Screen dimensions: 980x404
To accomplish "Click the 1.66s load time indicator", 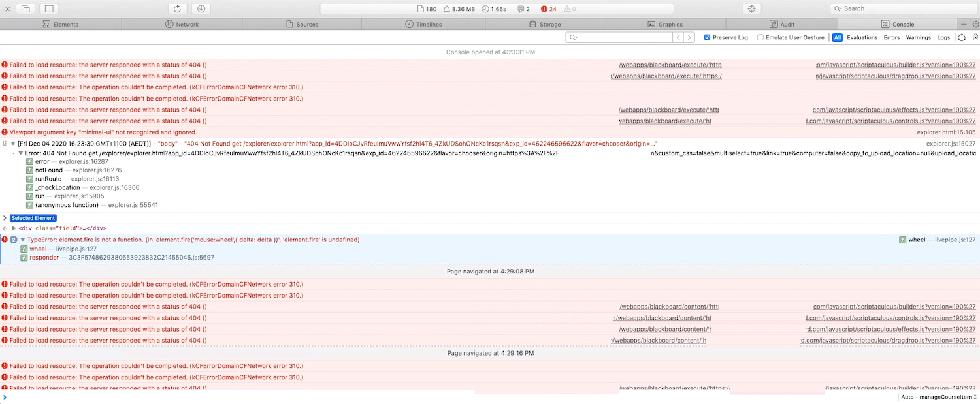I will click(494, 9).
